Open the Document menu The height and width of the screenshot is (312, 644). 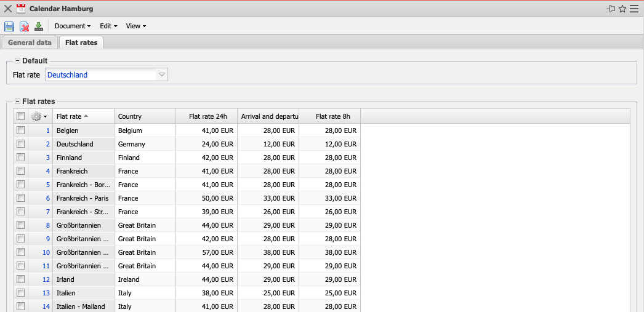[x=72, y=26]
